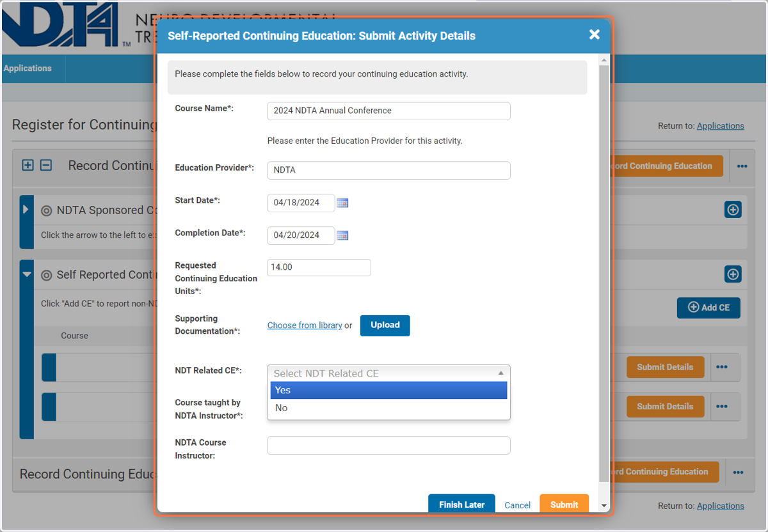768x532 pixels.
Task: Click the NDTA Course Instructor field
Action: [388, 445]
